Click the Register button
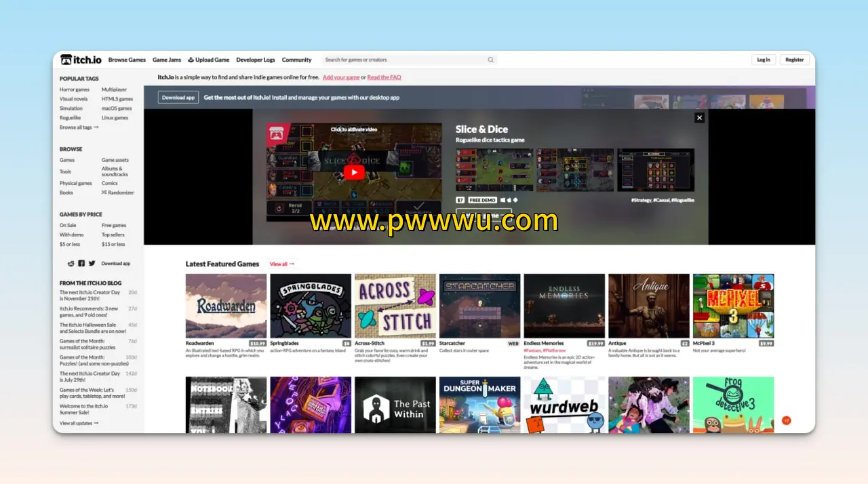The height and width of the screenshot is (484, 868). click(794, 60)
